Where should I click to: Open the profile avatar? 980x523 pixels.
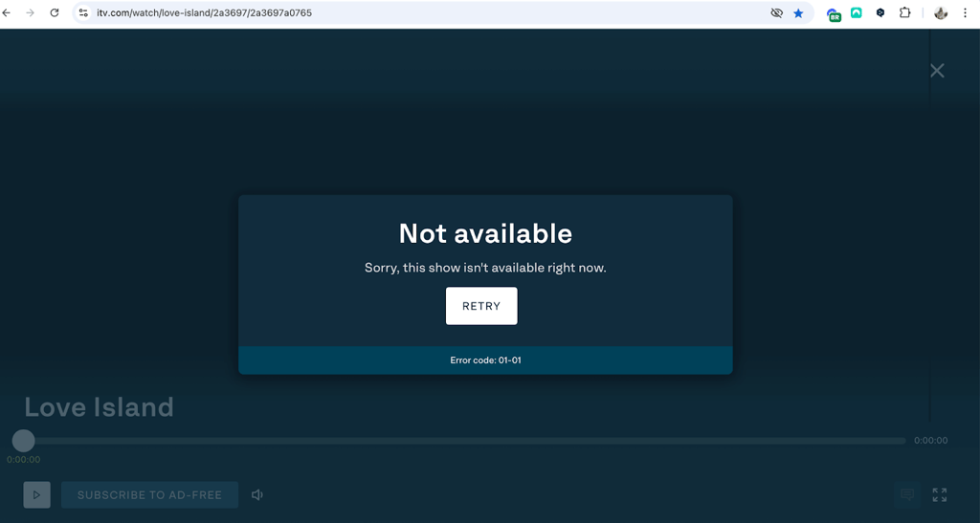point(941,12)
